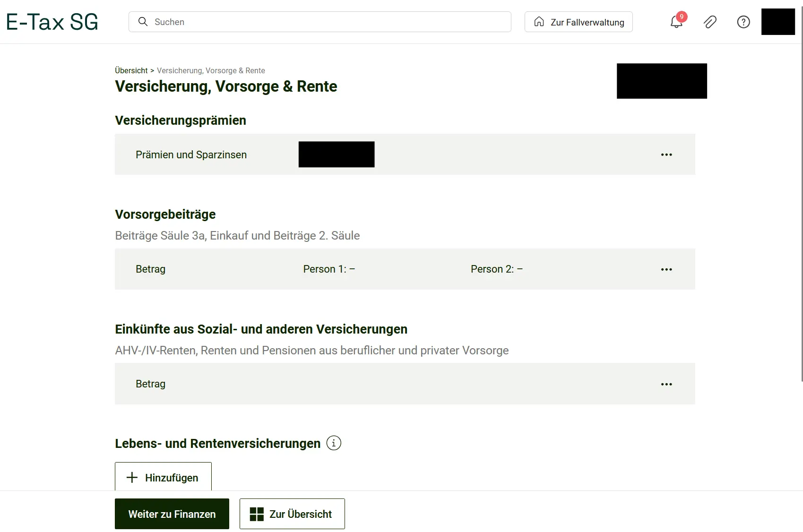Focus the Suchen search field
Image resolution: width=803 pixels, height=532 pixels.
[326, 22]
